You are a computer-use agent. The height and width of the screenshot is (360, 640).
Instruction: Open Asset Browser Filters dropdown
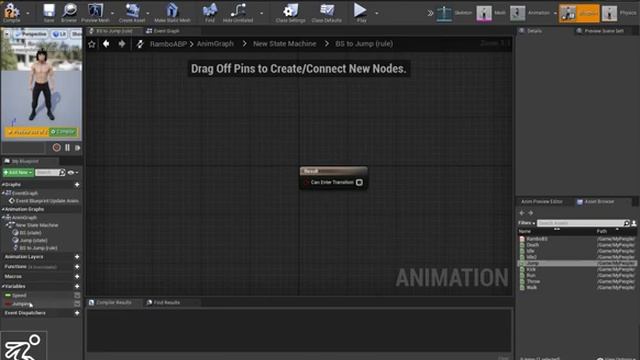click(x=527, y=223)
